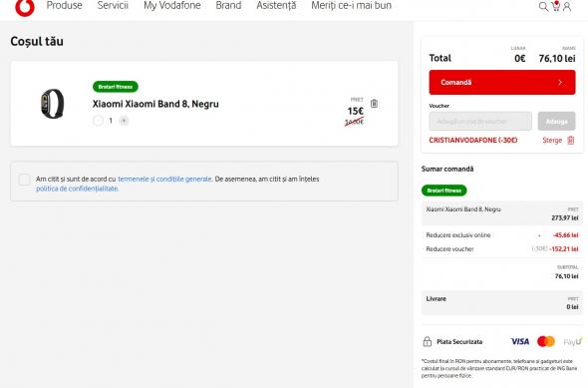This screenshot has width=588, height=388.
Task: Open the user account icon
Action: tap(567, 6)
